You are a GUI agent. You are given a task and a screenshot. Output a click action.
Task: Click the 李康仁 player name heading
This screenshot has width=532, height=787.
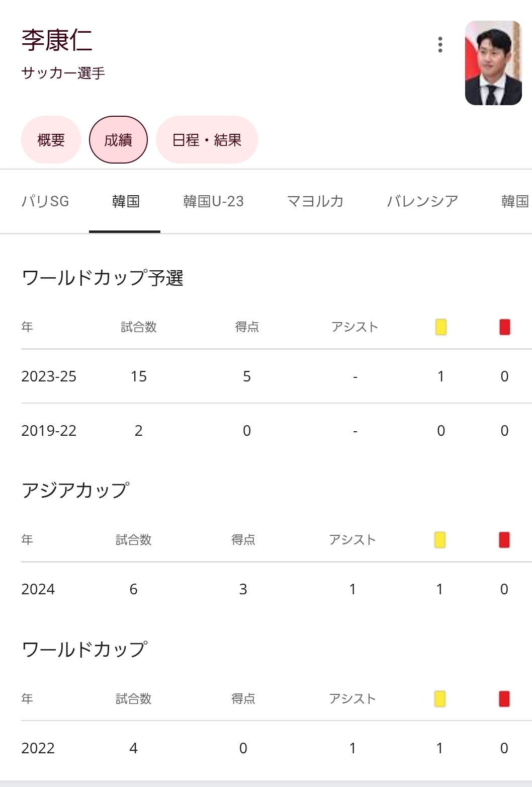57,40
